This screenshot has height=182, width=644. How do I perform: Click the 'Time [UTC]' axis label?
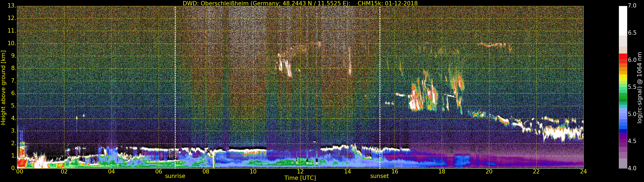click(x=300, y=178)
